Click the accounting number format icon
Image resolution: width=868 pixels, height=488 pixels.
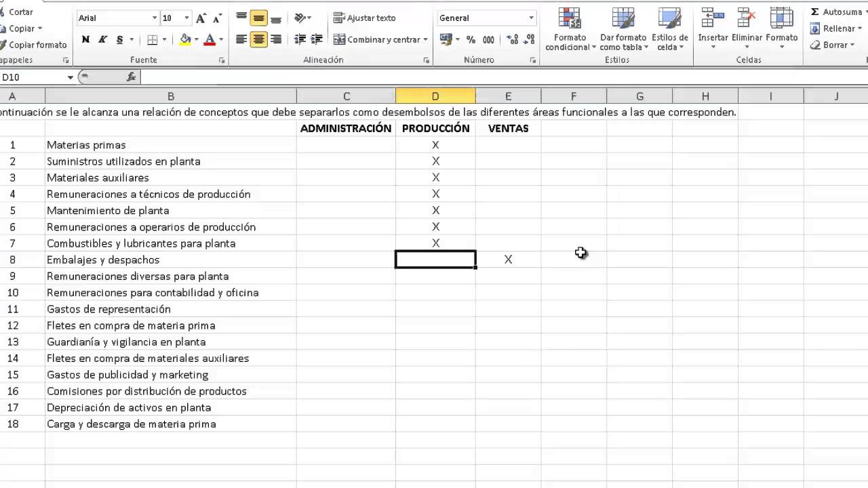[x=446, y=40]
